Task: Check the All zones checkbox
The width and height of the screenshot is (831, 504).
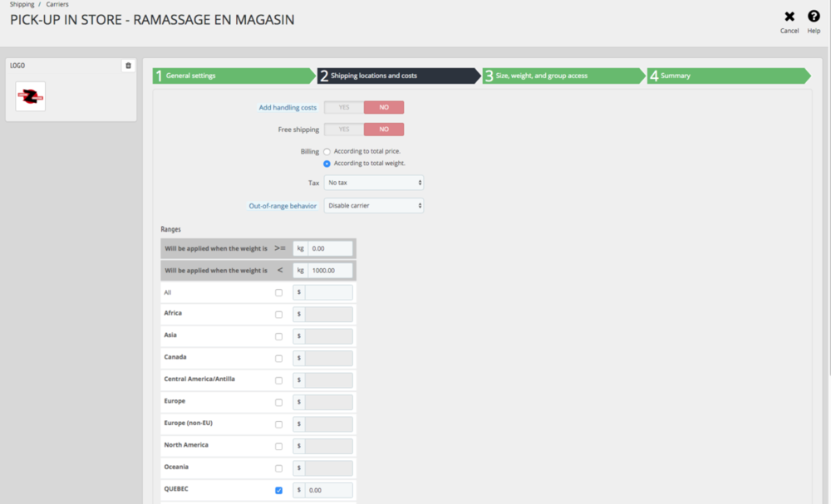Action: (278, 292)
